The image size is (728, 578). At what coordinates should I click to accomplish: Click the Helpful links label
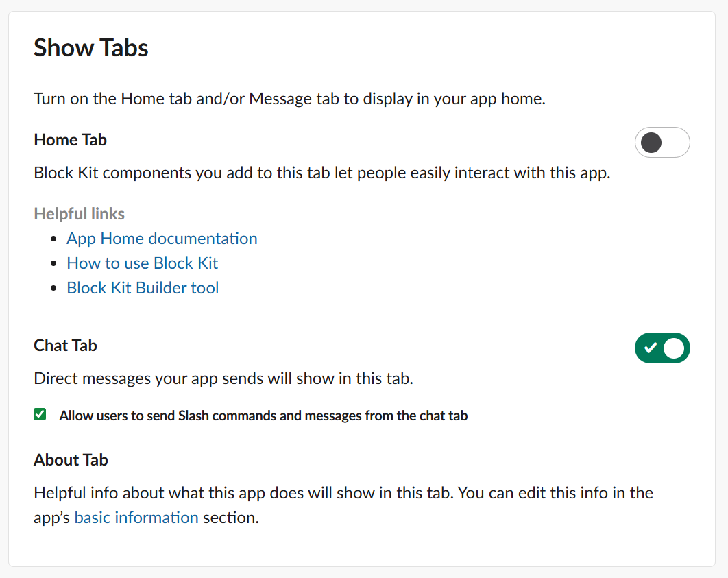pyautogui.click(x=79, y=214)
